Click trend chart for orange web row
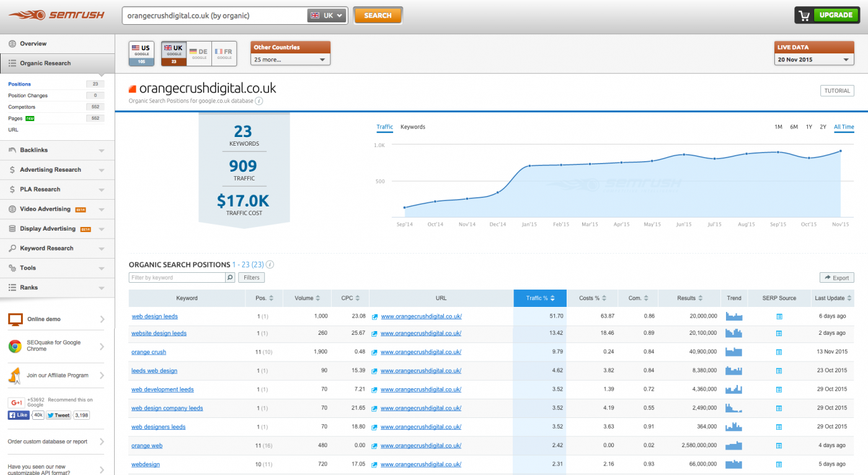Screen dimensions: 868x475 [734, 445]
